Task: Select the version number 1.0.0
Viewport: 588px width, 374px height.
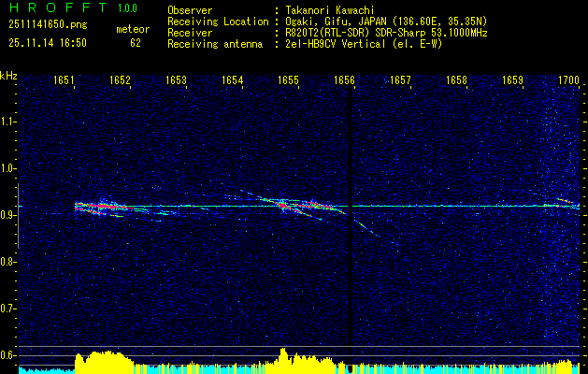Action: pyautogui.click(x=127, y=8)
